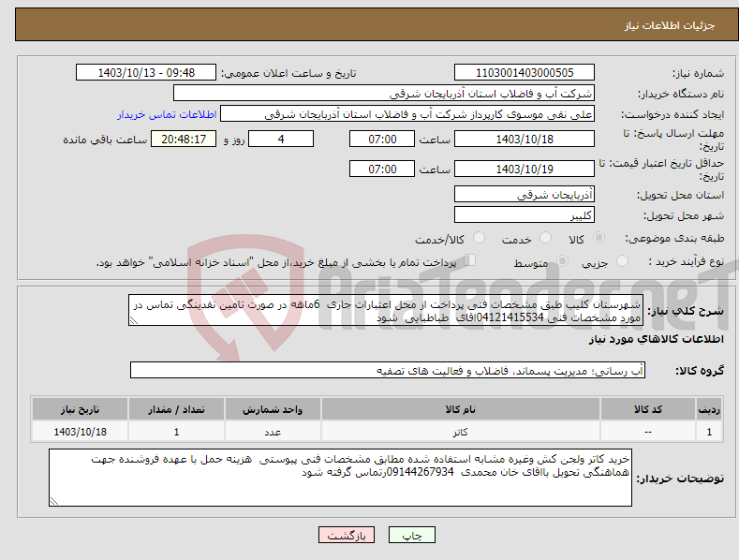Image resolution: width=739 pixels, height=560 pixels.
Task: Toggle the اسناد خزانه اسلامی payment checkbox
Action: pos(469,260)
